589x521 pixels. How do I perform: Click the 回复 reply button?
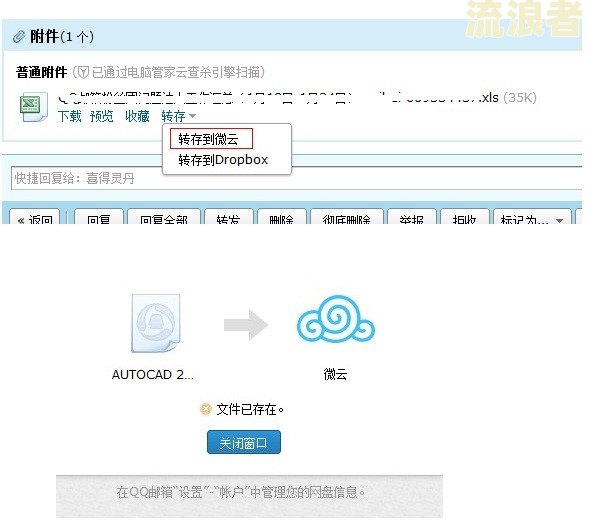[x=98, y=217]
